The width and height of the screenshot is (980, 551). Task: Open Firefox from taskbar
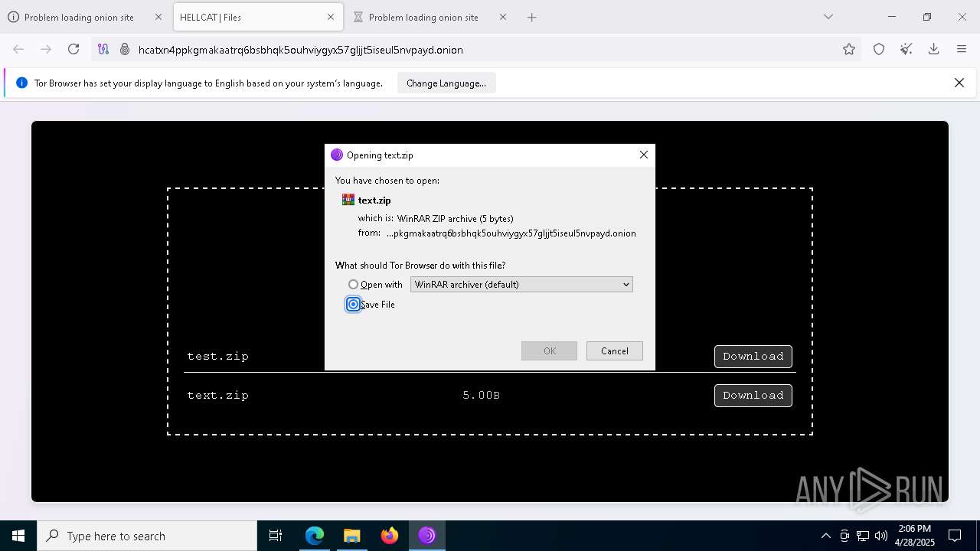pyautogui.click(x=390, y=536)
